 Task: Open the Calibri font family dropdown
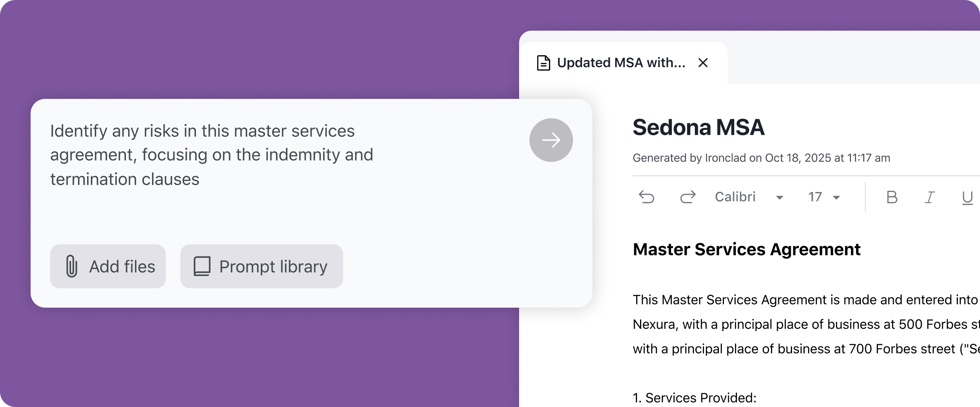click(749, 197)
